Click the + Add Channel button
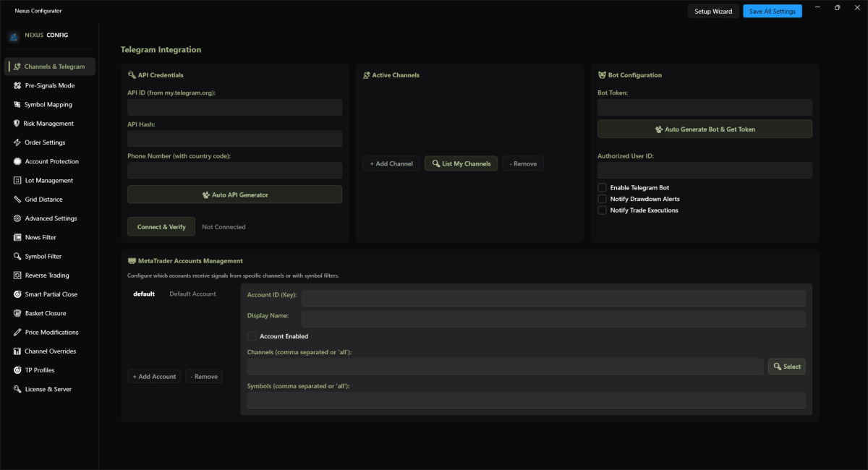This screenshot has width=868, height=470. click(391, 163)
